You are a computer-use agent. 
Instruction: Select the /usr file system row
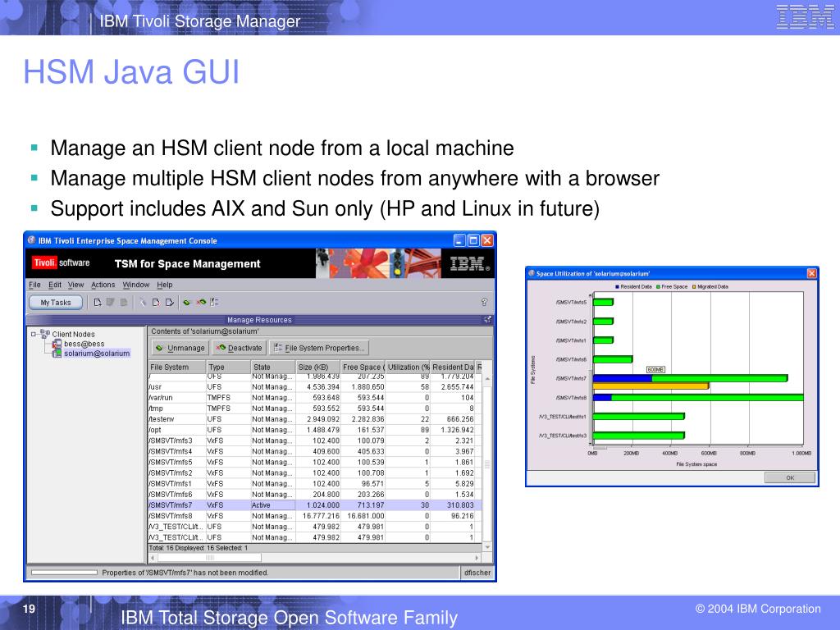point(315,387)
